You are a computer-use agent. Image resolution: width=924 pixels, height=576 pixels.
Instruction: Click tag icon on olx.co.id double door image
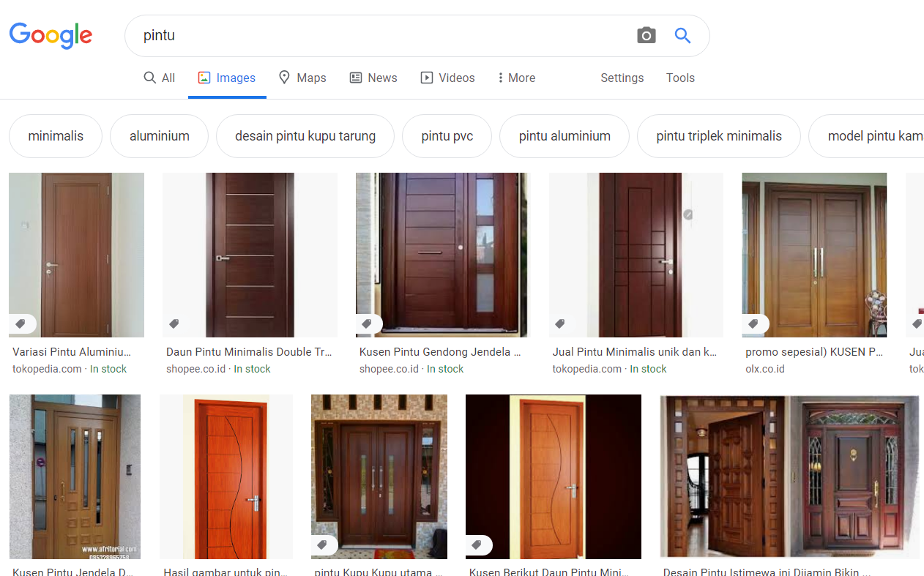[x=753, y=323]
